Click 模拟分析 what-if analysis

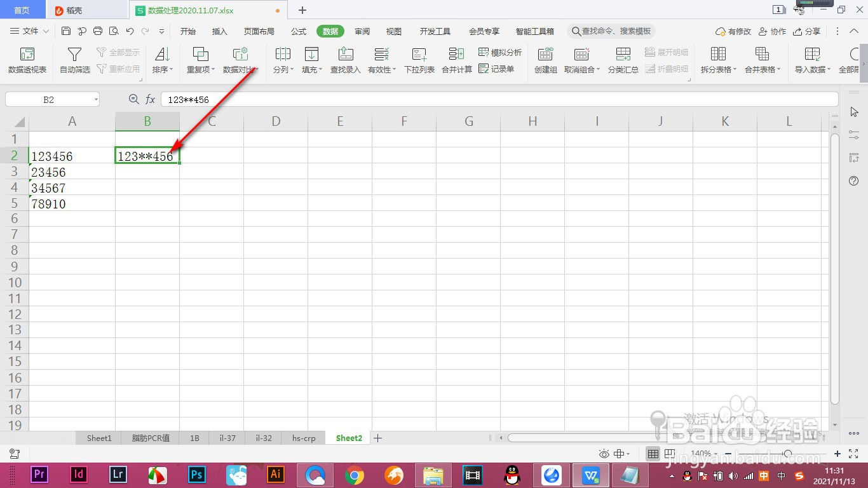(500, 53)
